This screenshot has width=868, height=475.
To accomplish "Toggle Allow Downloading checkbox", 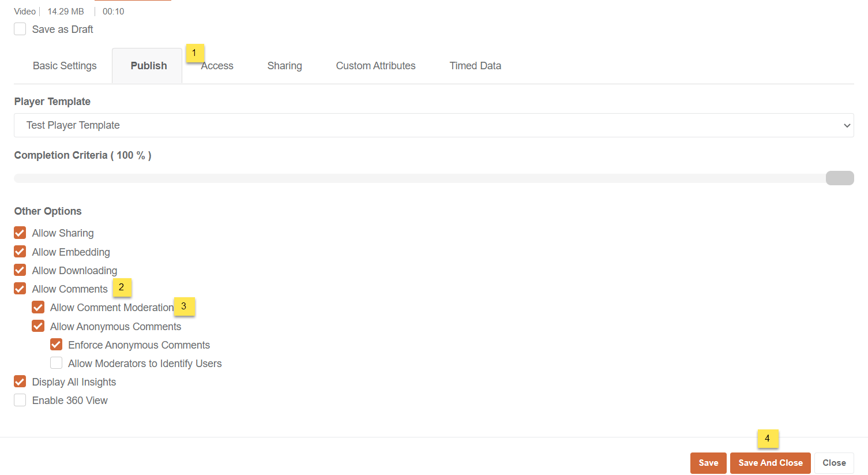I will (x=20, y=271).
